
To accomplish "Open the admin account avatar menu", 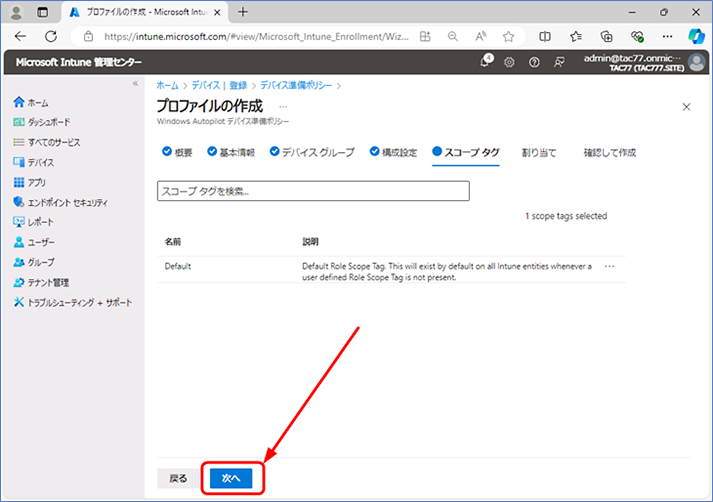I will click(697, 62).
